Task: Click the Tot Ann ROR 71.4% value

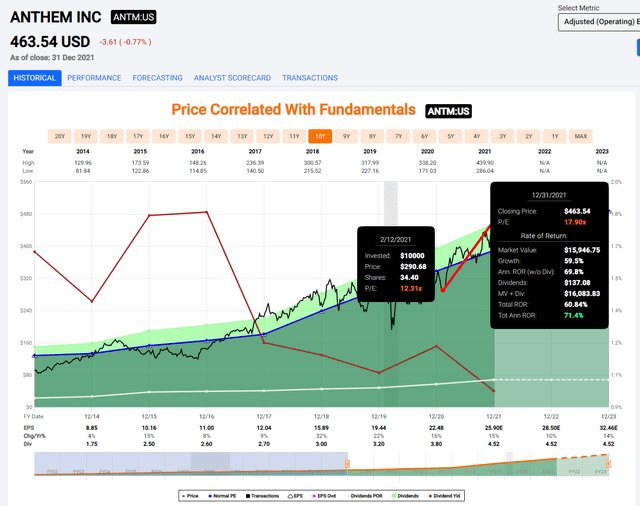Action: 573,315
